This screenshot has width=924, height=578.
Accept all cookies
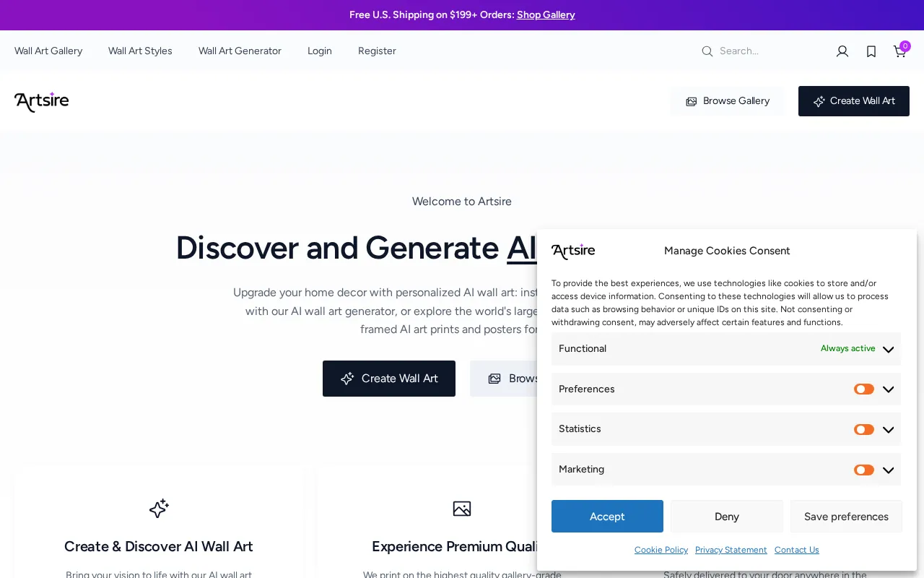click(607, 517)
